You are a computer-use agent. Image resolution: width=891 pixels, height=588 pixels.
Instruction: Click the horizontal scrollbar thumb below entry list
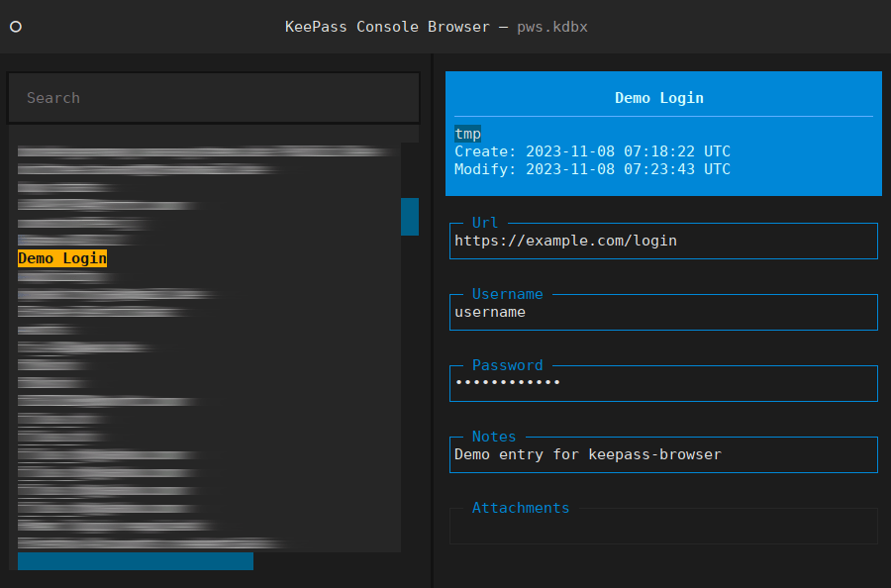[136, 561]
